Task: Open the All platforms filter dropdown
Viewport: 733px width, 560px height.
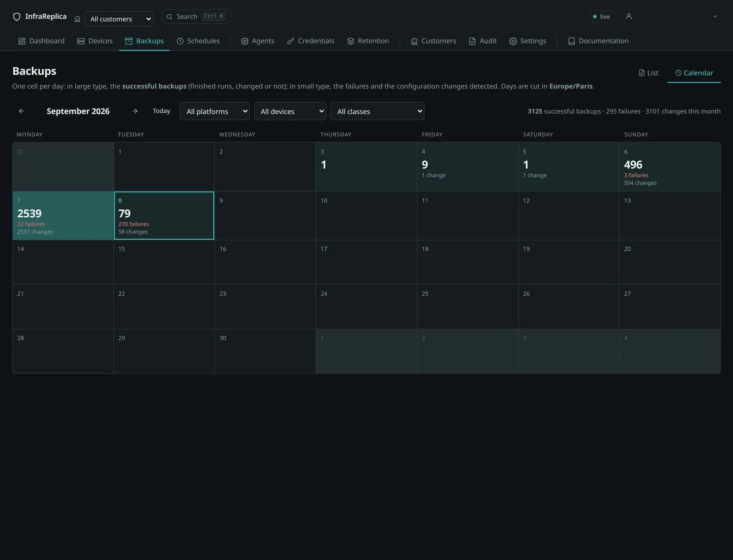Action: click(214, 111)
